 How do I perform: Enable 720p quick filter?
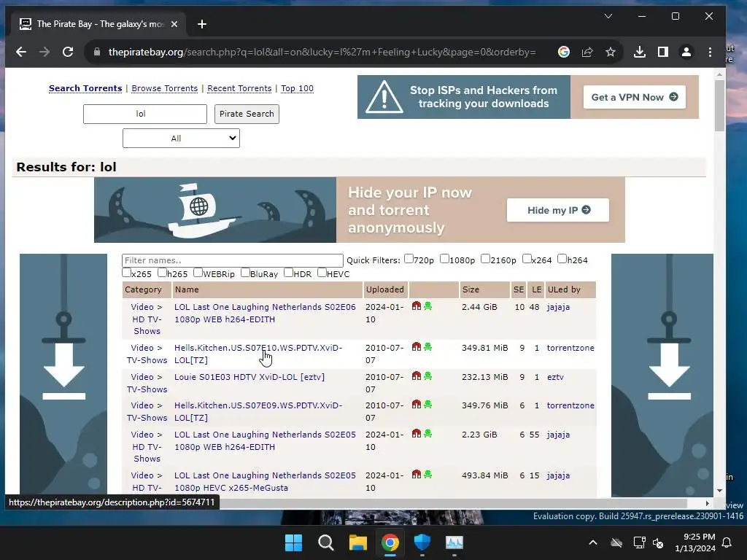point(409,259)
